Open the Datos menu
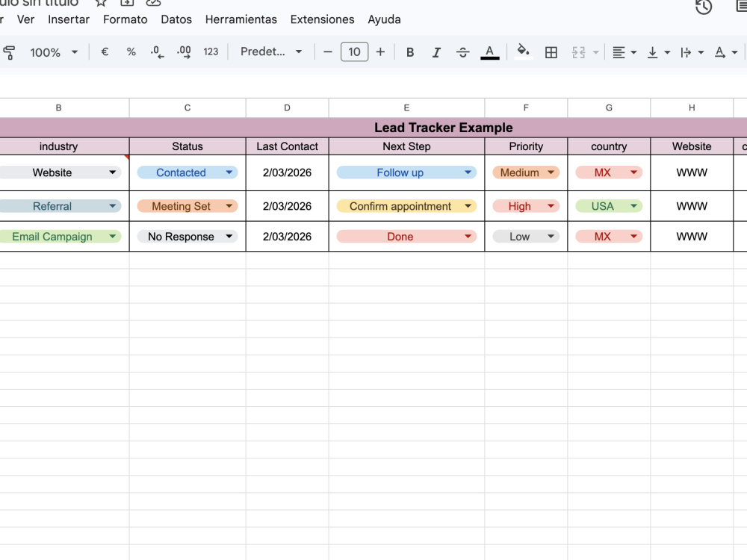 pos(176,19)
